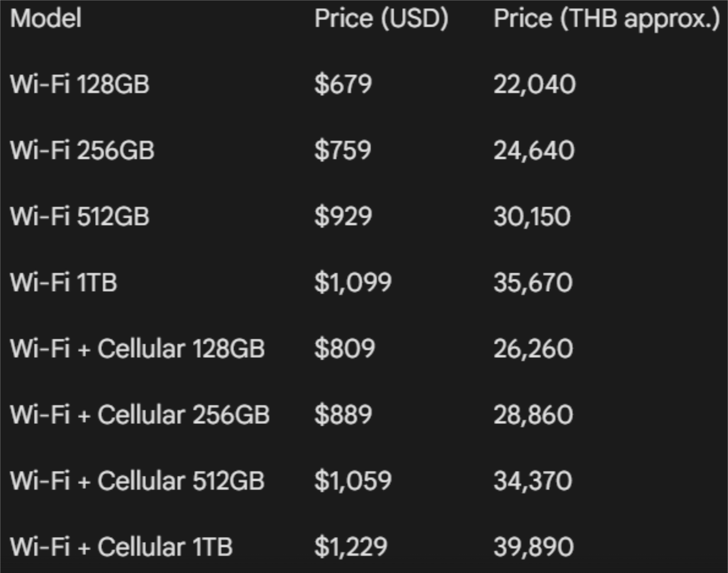This screenshot has width=728, height=573.
Task: Select the Wi-Fi 1TB model cell
Action: tap(64, 282)
